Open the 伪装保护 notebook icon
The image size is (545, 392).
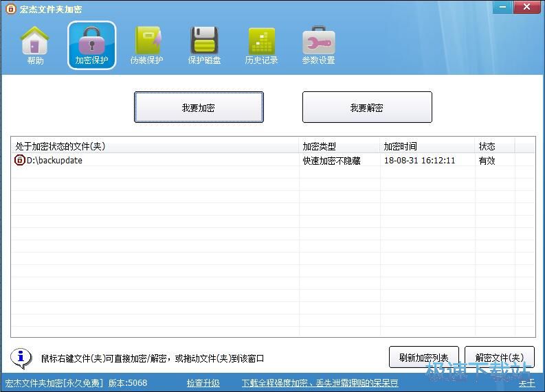[146, 45]
